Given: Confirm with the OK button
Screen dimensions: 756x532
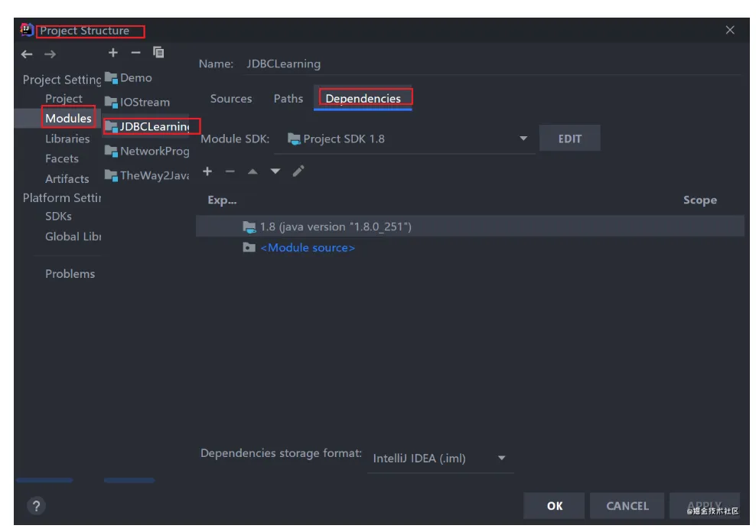Looking at the screenshot, I should [555, 506].
